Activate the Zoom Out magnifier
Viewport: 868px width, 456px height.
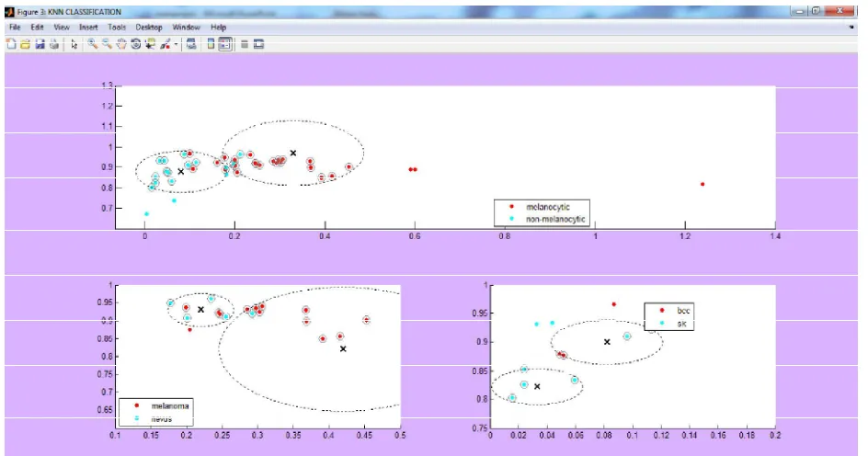108,44
